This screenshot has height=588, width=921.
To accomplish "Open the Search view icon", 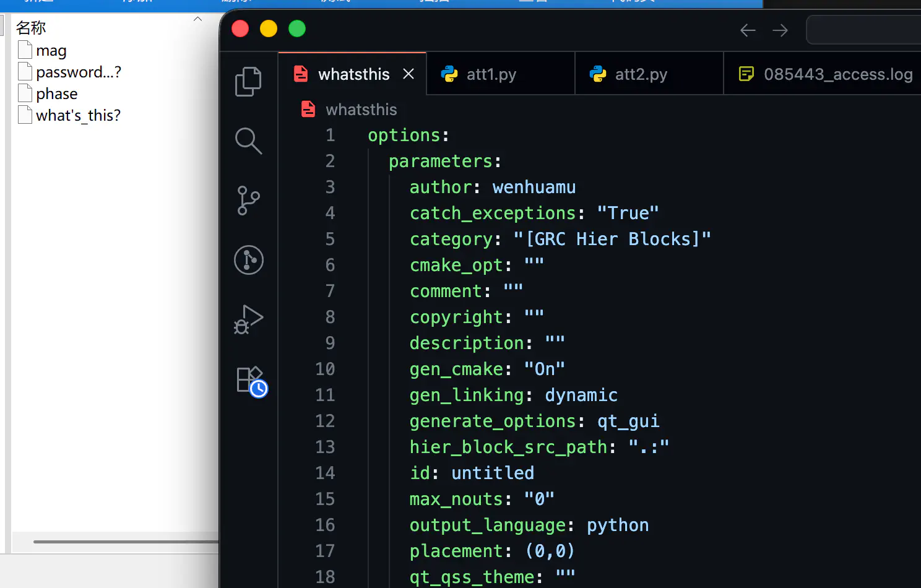I will pos(248,141).
